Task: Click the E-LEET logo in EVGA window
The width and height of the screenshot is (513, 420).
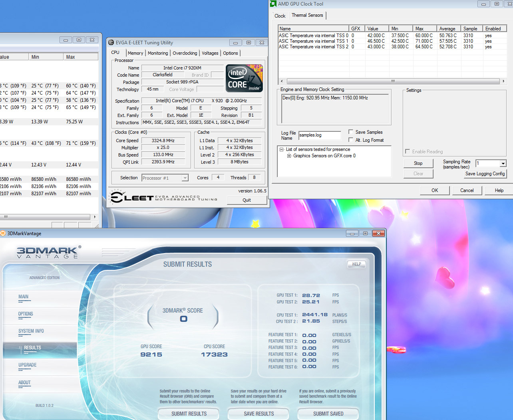Action: point(164,197)
